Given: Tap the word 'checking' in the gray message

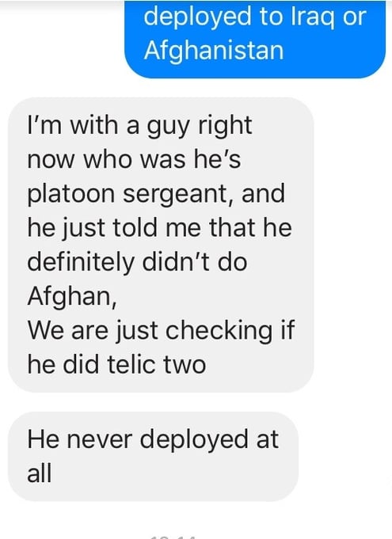Looking at the screenshot, I should coord(219,332).
